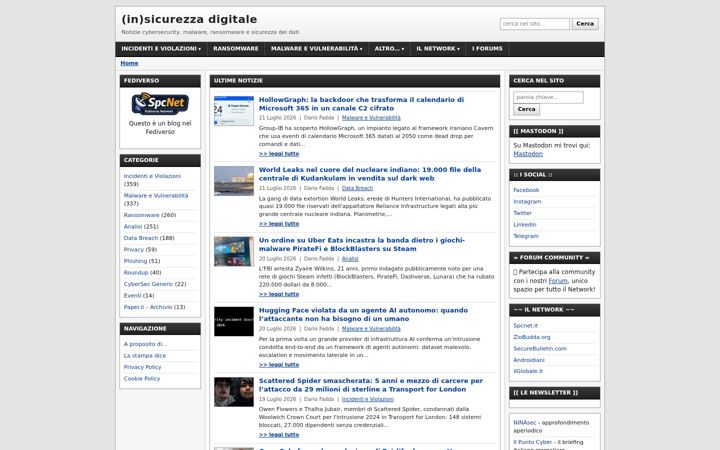Viewport: 720px width, 450px height.
Task: Open the Scattered Spider smascherata article title
Action: (371, 385)
